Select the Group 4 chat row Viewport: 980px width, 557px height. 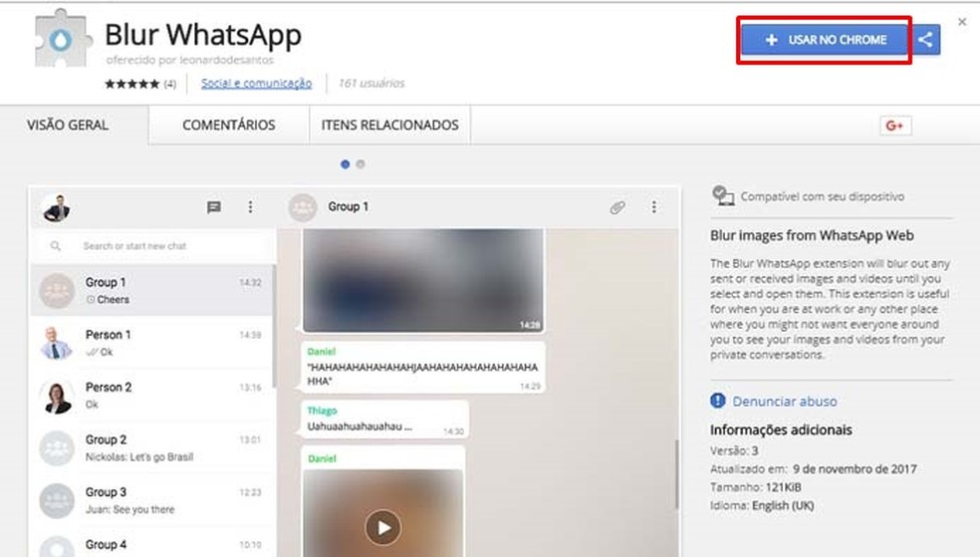coord(151,543)
